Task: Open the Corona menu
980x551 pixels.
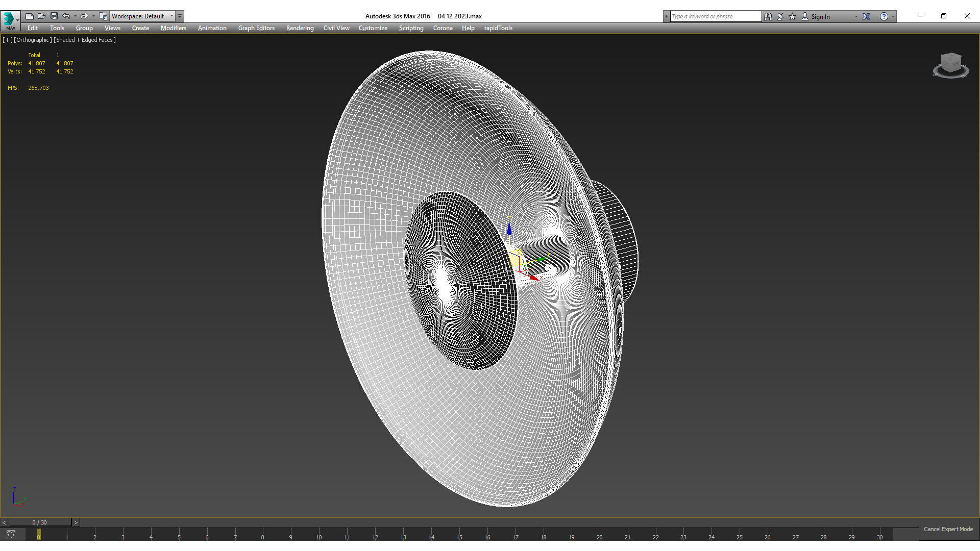Action: click(443, 28)
